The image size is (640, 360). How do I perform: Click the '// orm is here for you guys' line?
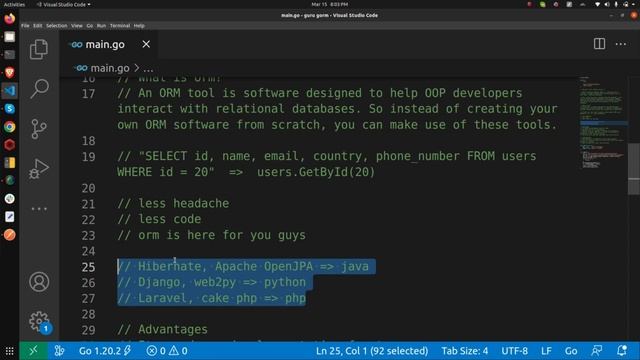tap(211, 235)
